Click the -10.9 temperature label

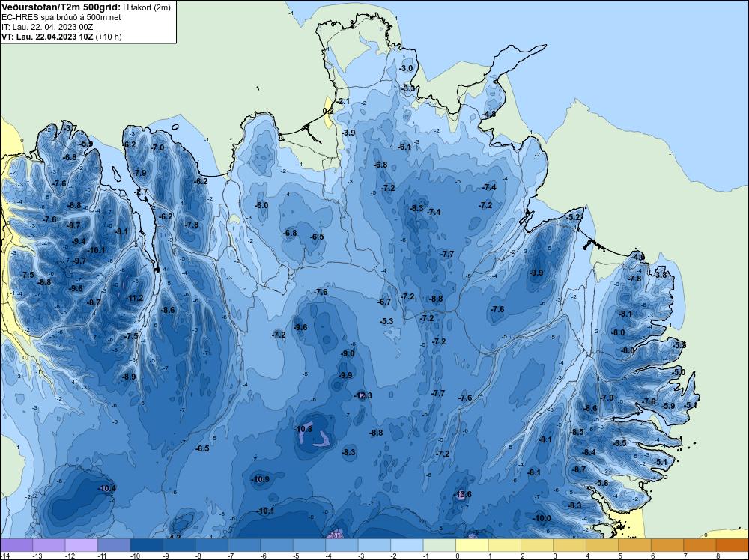click(261, 479)
